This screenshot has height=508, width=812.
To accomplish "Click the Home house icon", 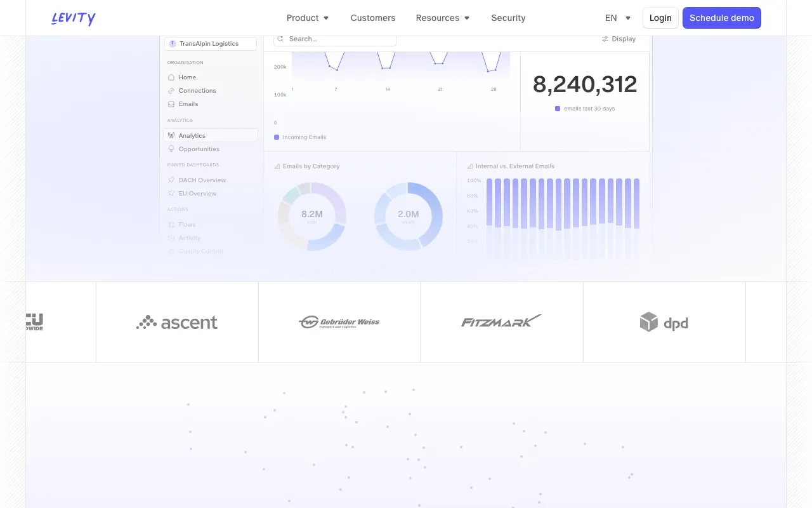I will coord(171,77).
